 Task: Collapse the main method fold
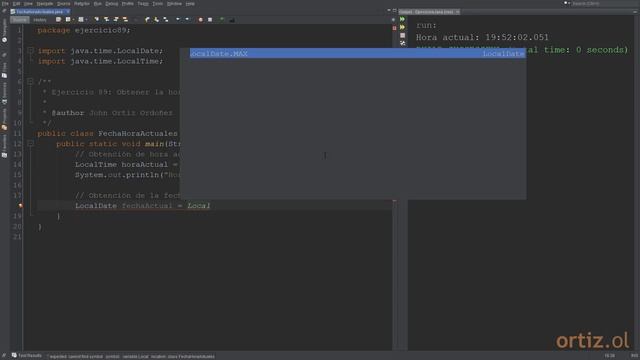pyautogui.click(x=30, y=144)
